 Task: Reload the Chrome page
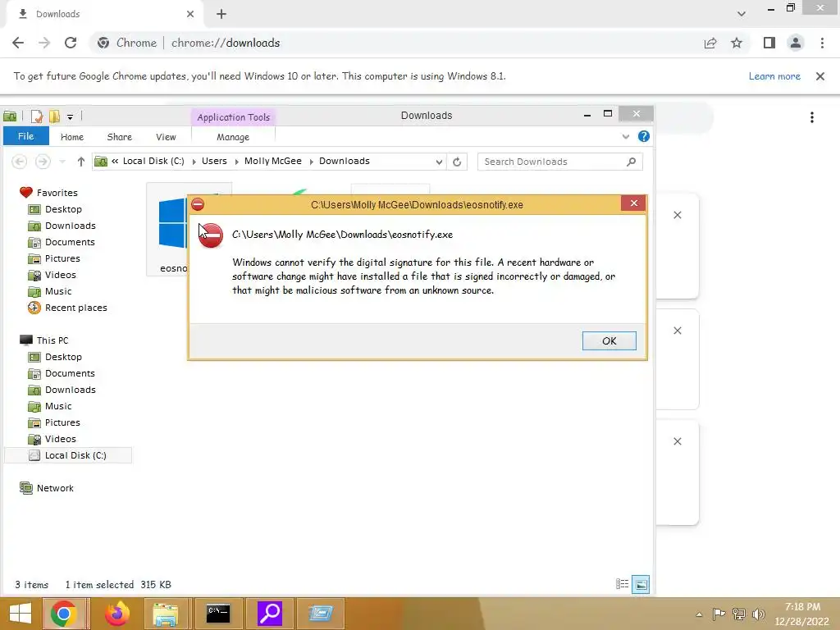click(71, 43)
